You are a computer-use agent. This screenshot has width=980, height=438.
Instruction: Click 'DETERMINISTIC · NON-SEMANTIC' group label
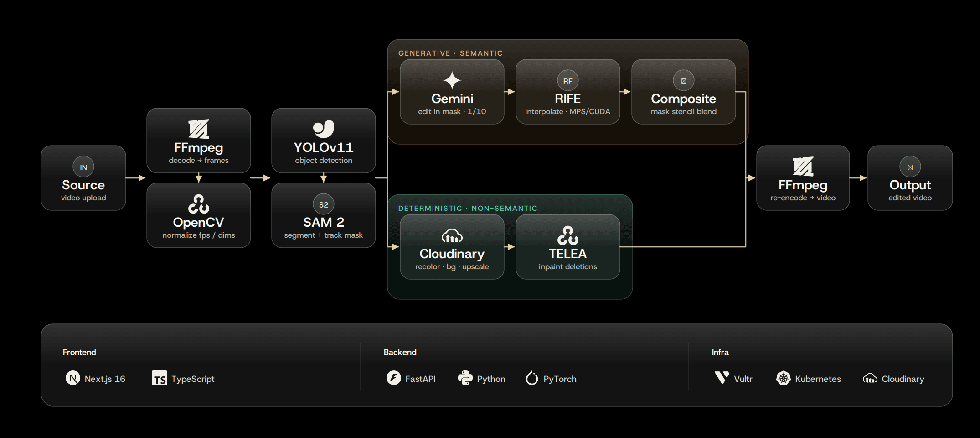[468, 208]
